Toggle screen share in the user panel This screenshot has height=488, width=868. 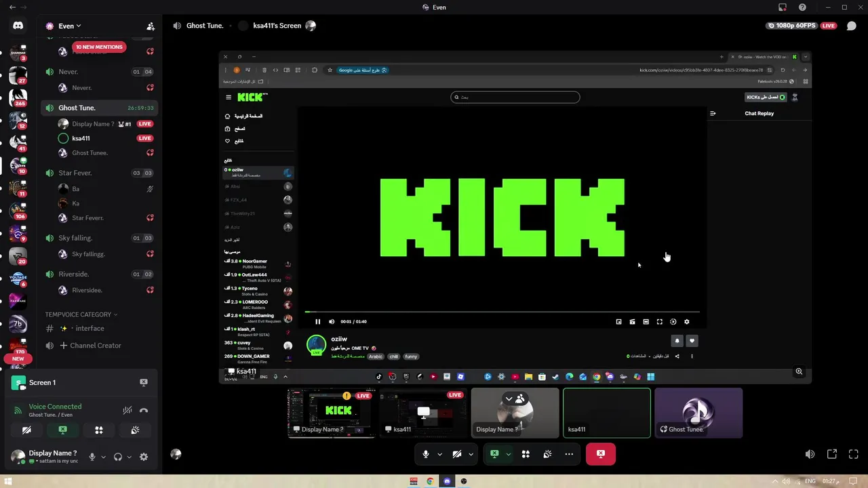click(x=62, y=430)
